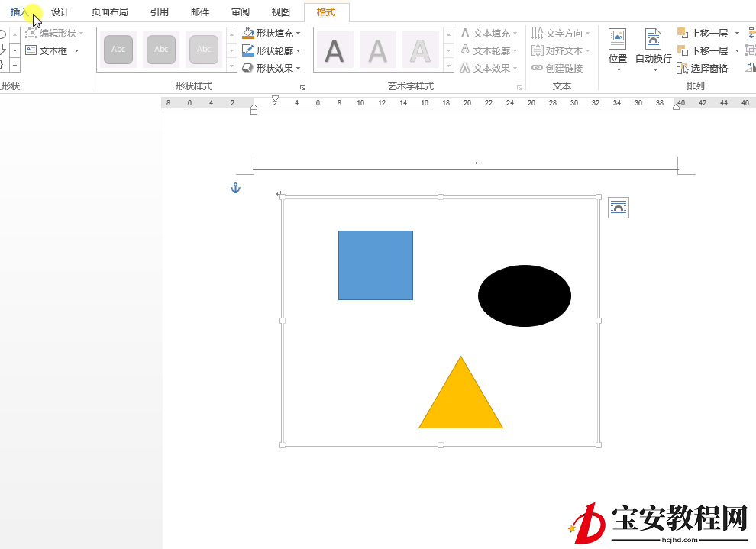
Task: Open the 页面布局 tab
Action: click(110, 12)
